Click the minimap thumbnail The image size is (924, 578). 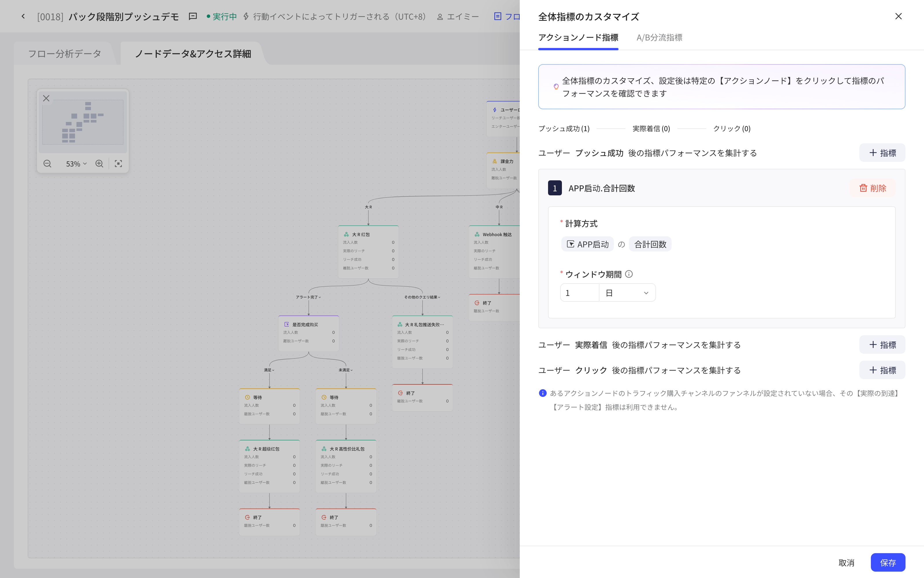pyautogui.click(x=83, y=122)
